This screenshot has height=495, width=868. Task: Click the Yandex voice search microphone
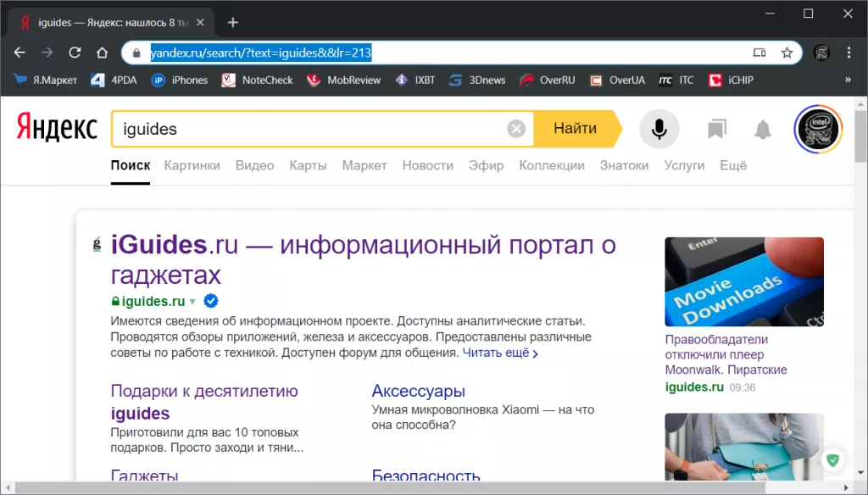point(659,129)
